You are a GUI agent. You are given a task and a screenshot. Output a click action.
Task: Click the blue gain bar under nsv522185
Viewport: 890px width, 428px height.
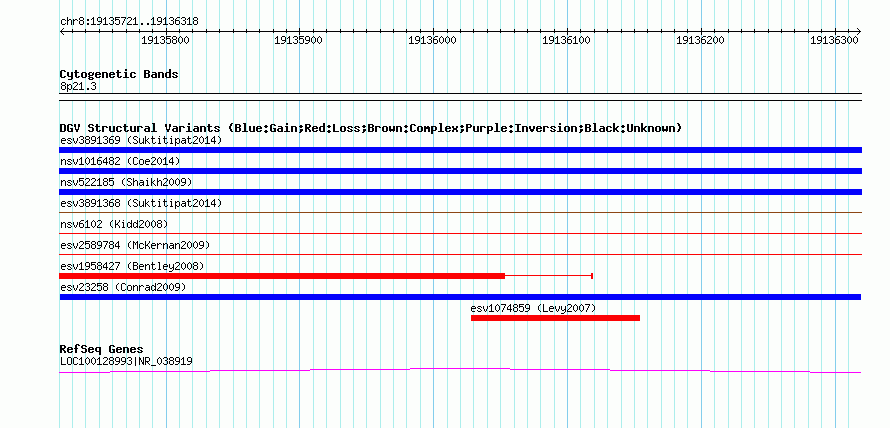(x=460, y=192)
